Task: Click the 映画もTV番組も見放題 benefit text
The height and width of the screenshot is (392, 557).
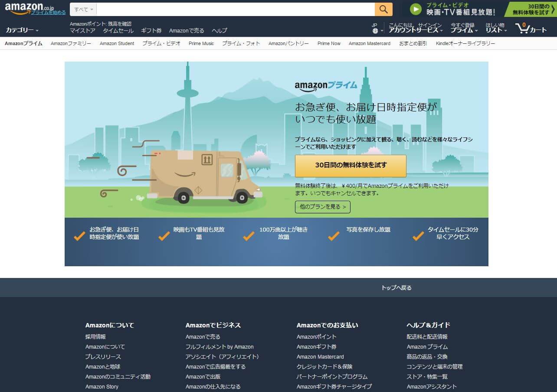Action: 199,233
